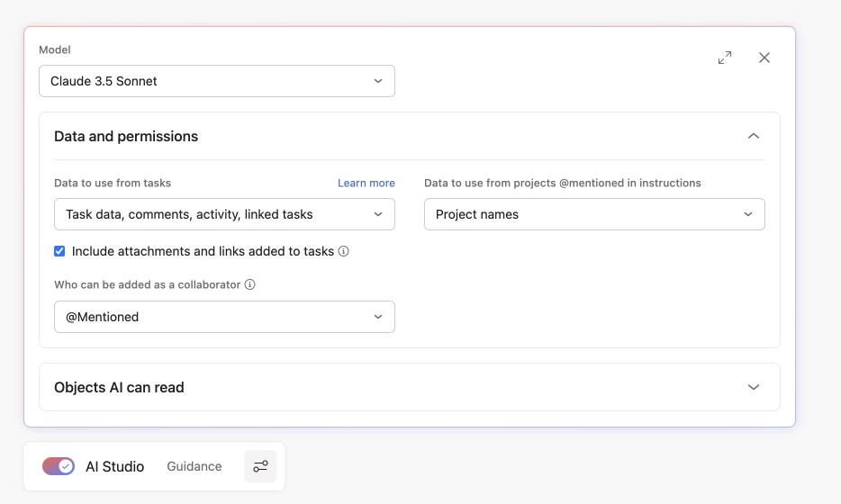Image resolution: width=841 pixels, height=504 pixels.
Task: Open the Project names dropdown
Action: coord(594,214)
